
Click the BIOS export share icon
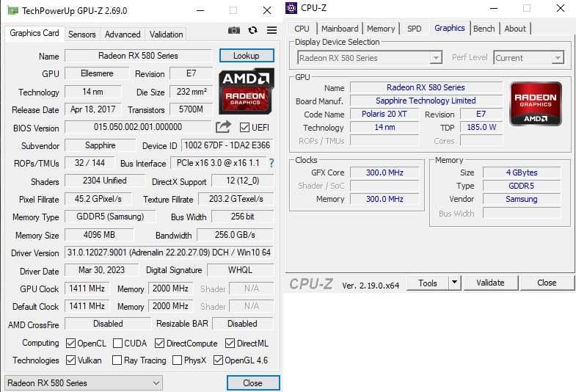pos(223,127)
